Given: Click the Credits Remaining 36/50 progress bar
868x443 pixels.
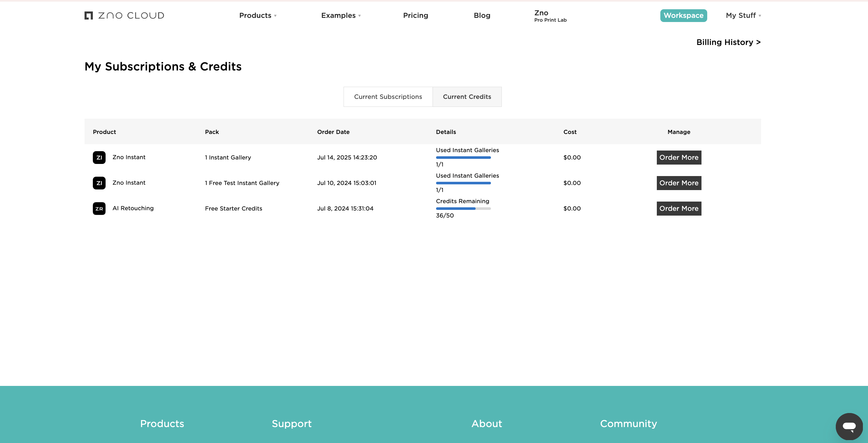Looking at the screenshot, I should point(463,209).
